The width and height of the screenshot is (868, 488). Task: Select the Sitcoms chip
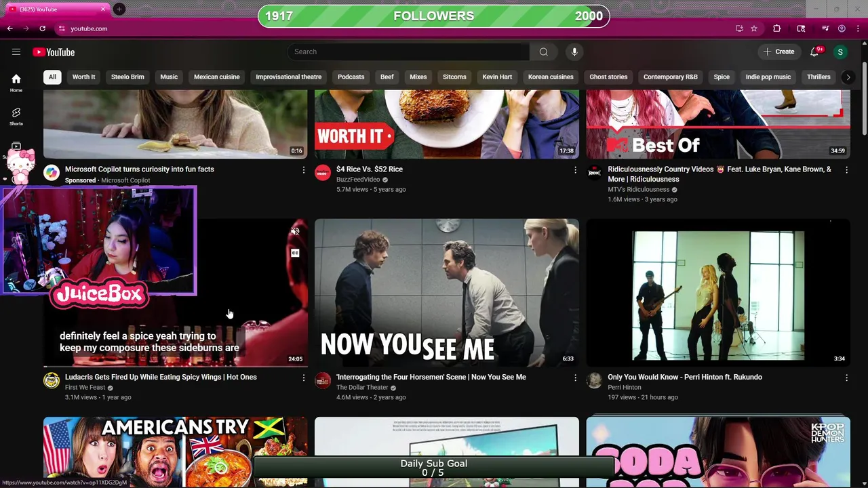click(454, 77)
